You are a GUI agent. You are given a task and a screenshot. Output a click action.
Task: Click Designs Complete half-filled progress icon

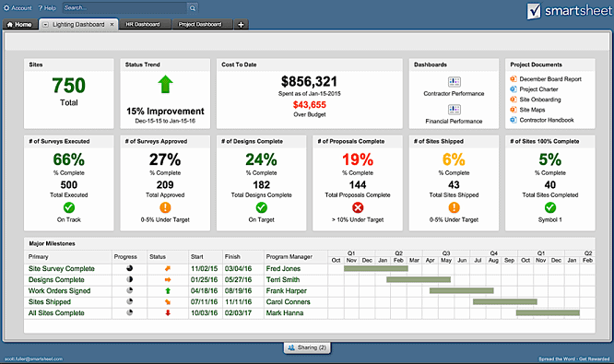(130, 279)
